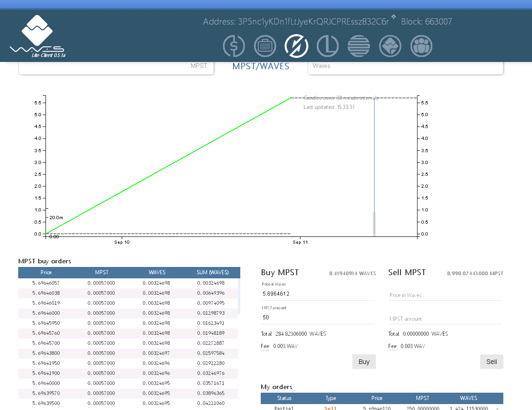Viewport: 532px width, 410px height.
Task: Click sum value 0.00649396 in buy orders
Action: click(211, 293)
